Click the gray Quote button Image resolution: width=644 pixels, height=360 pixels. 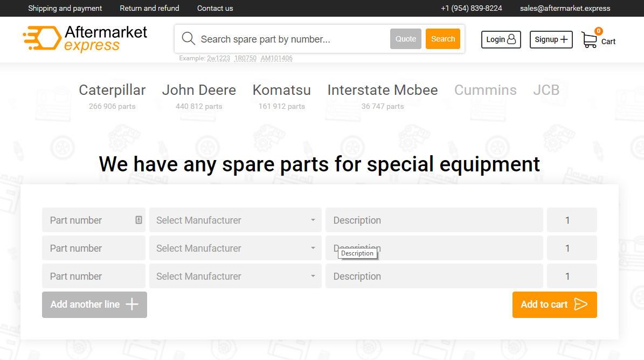[x=406, y=39]
